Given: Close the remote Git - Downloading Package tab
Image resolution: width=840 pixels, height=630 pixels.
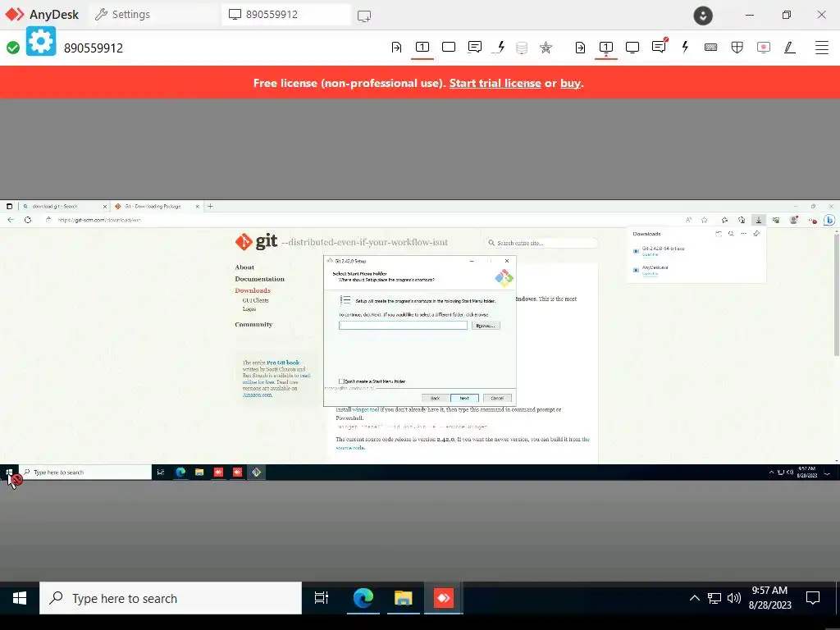Looking at the screenshot, I should pyautogui.click(x=197, y=206).
